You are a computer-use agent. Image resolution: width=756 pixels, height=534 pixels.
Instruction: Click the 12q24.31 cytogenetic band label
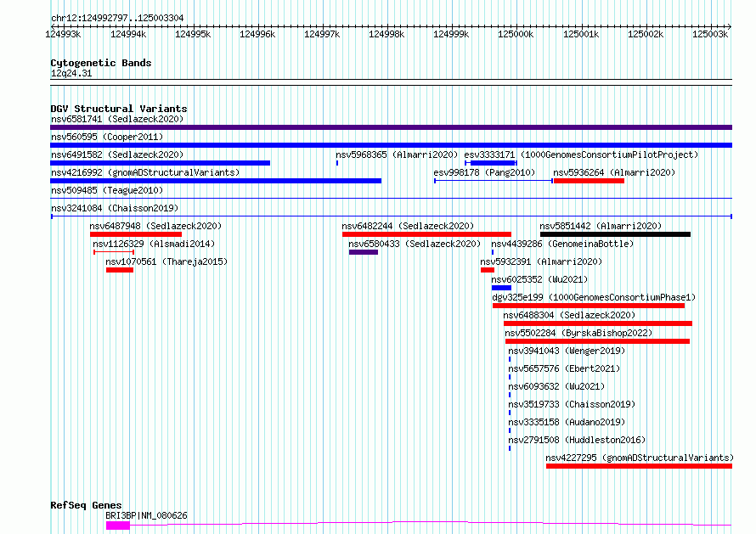coord(71,73)
